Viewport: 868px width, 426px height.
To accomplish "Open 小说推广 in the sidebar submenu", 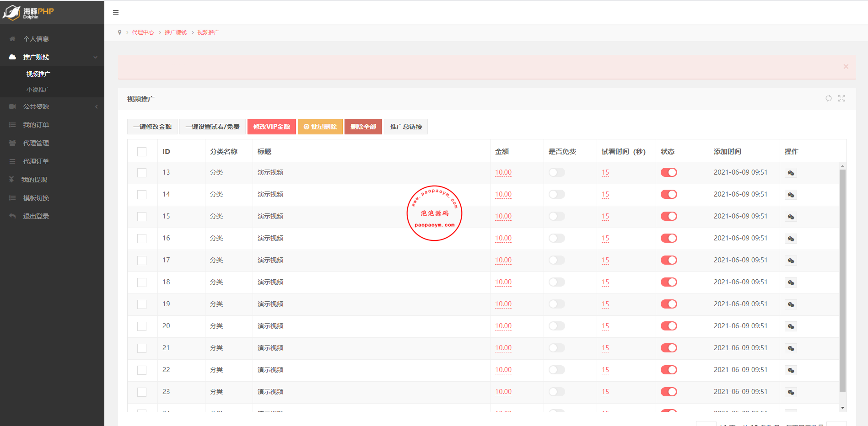I will (38, 90).
